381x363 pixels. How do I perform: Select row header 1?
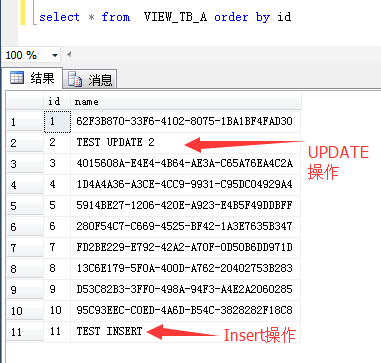[x=25, y=122]
